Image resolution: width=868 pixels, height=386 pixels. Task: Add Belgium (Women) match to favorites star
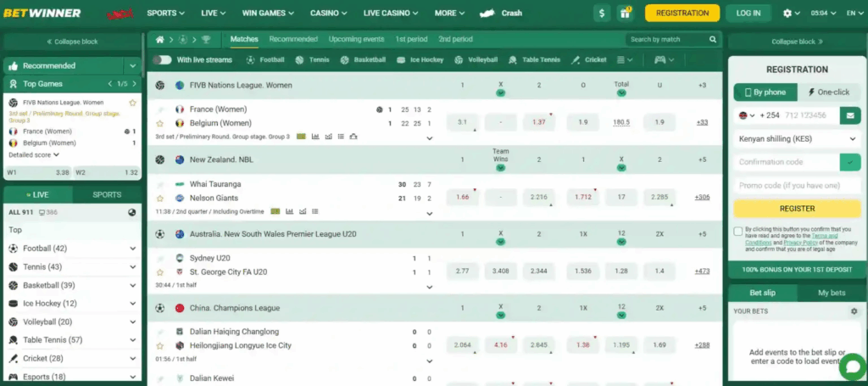point(160,124)
